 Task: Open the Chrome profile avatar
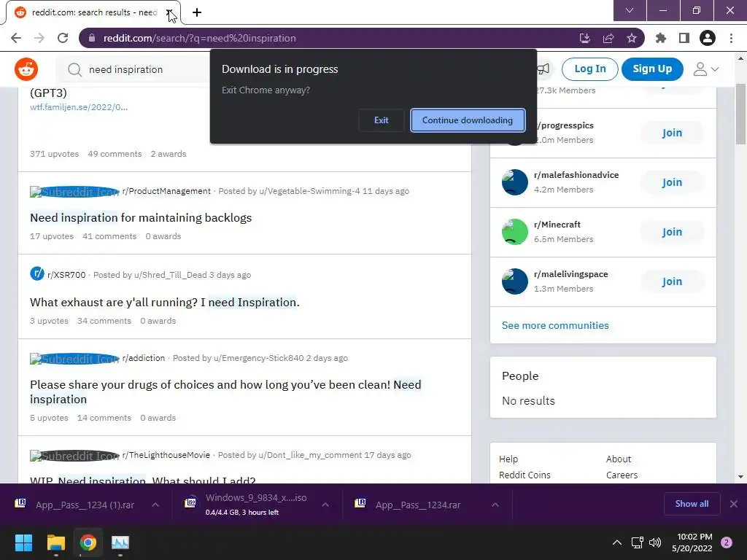click(707, 38)
